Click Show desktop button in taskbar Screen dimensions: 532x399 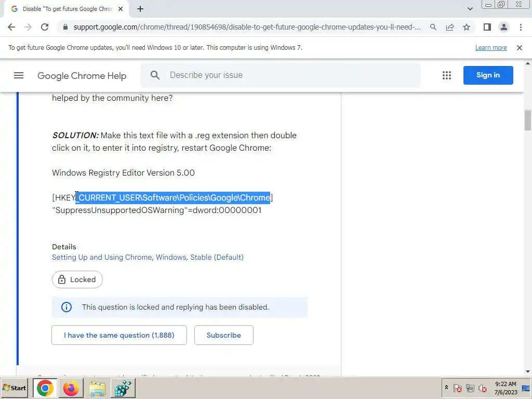pyautogui.click(x=527, y=388)
